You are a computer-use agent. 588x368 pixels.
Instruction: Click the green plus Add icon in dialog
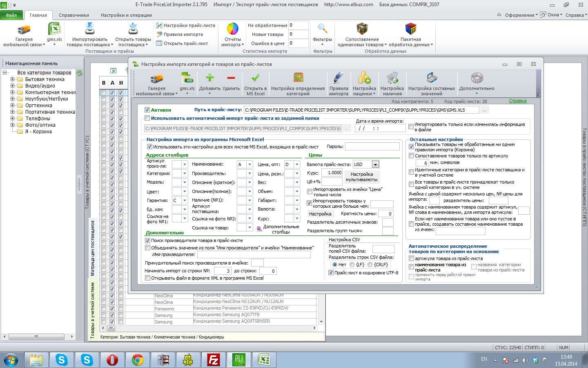coord(210,78)
